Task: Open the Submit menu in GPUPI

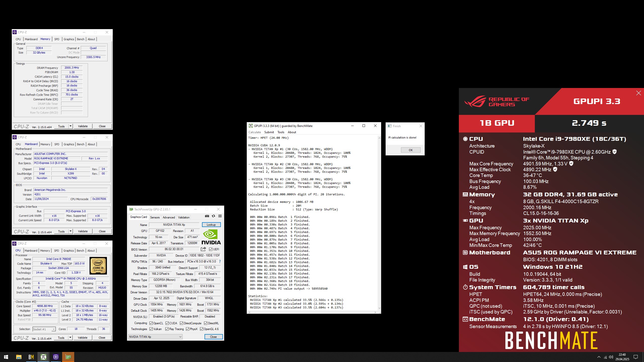Action: [x=269, y=132]
